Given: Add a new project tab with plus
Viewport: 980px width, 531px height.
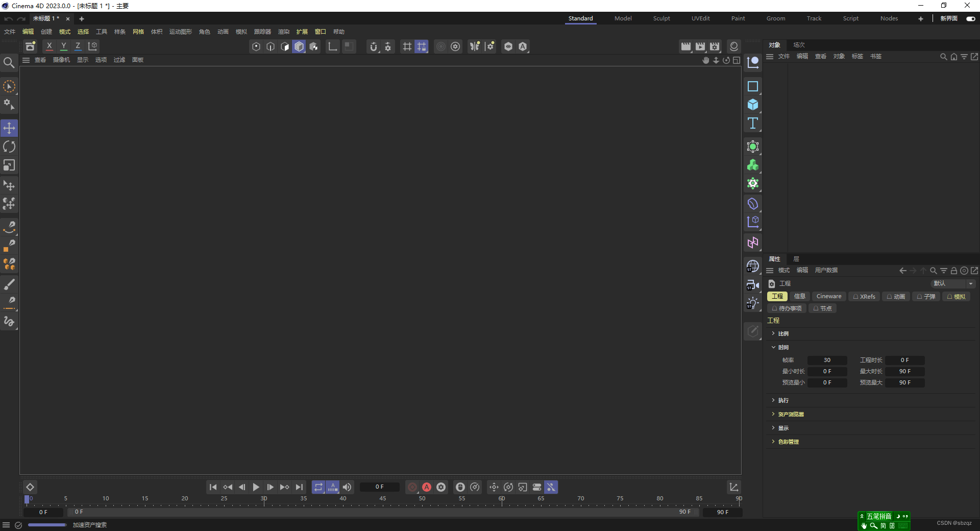Looking at the screenshot, I should (81, 19).
